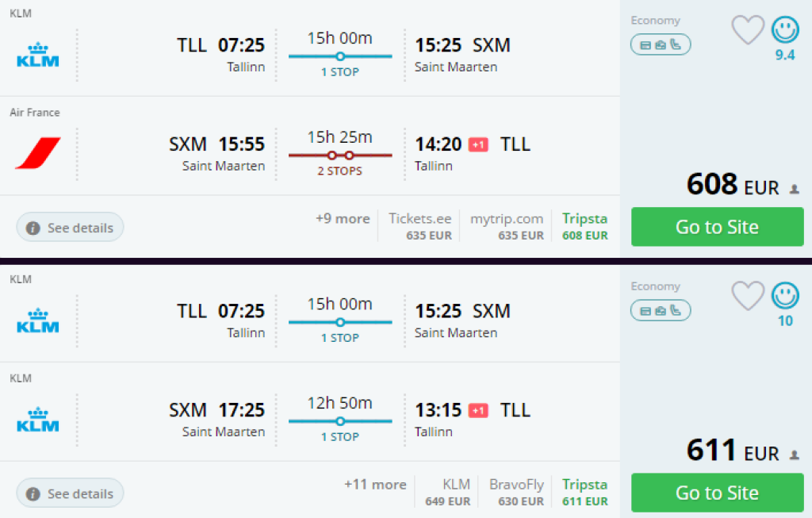Click the 9.4 rating smiley face
Image resolution: width=812 pixels, height=518 pixels.
pos(785,30)
